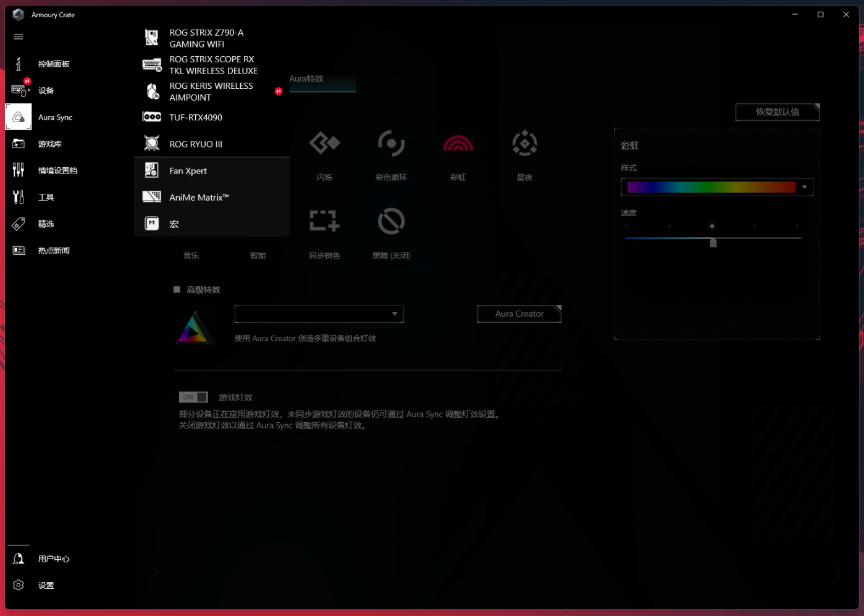Click the Armoury Crate title bar logo
The width and height of the screenshot is (864, 616).
pyautogui.click(x=19, y=14)
